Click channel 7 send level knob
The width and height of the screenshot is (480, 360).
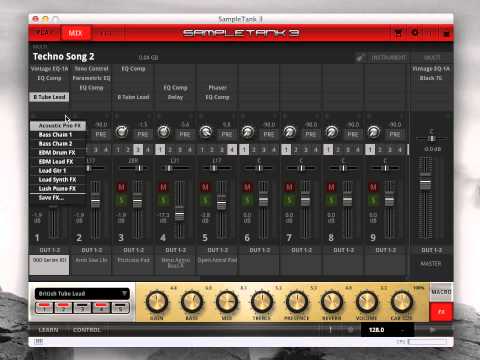(x=290, y=132)
